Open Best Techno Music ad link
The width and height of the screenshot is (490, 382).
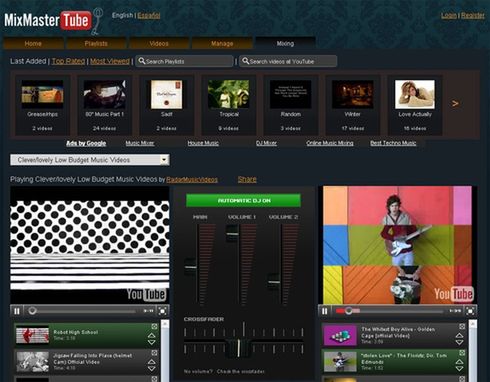[x=393, y=143]
